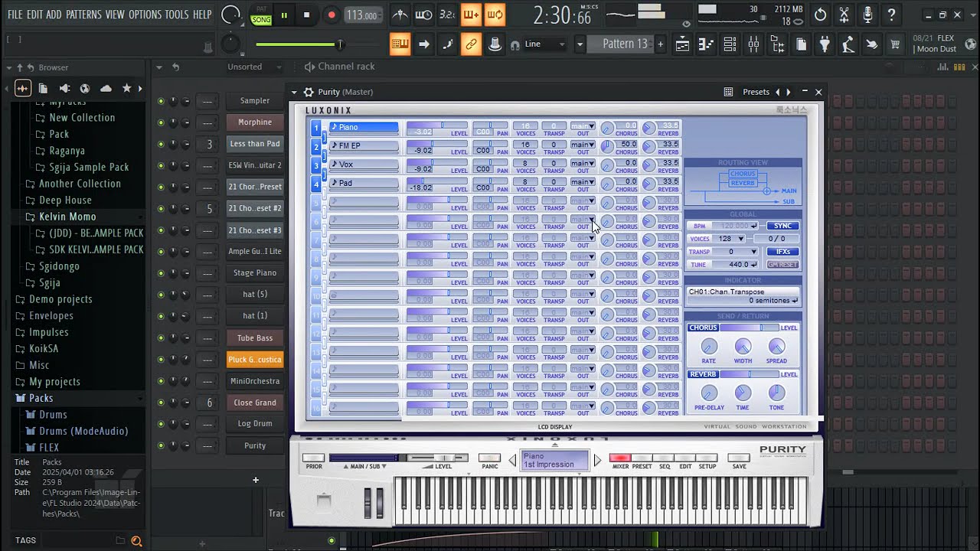Select the Pluck G..custica channel button

tap(255, 360)
